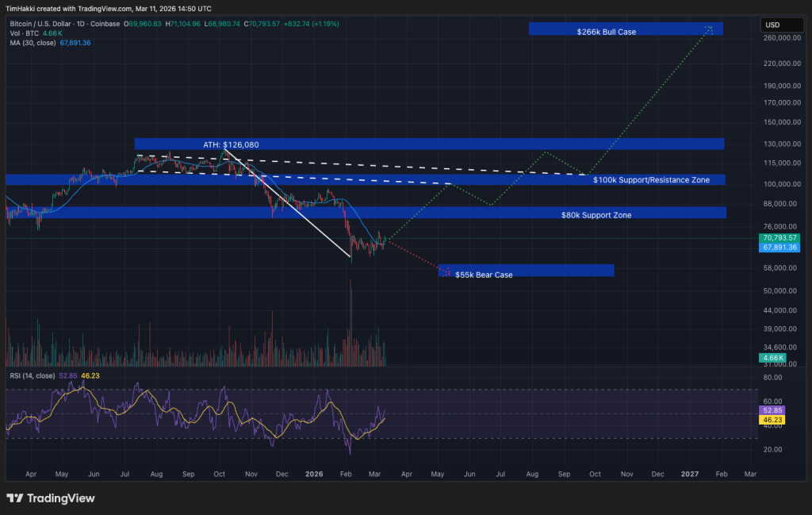The height and width of the screenshot is (515, 812).
Task: Select the ATH: $126,080 zone box
Action: point(429,144)
